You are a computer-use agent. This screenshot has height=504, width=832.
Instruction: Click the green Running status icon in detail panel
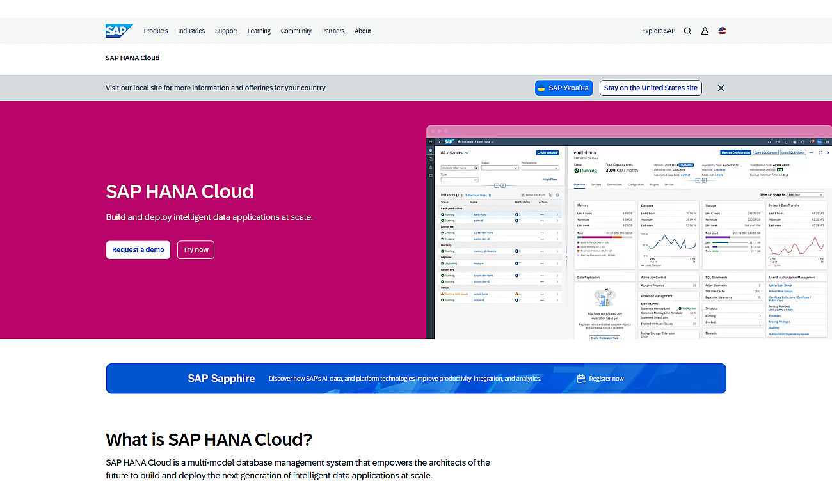point(577,171)
